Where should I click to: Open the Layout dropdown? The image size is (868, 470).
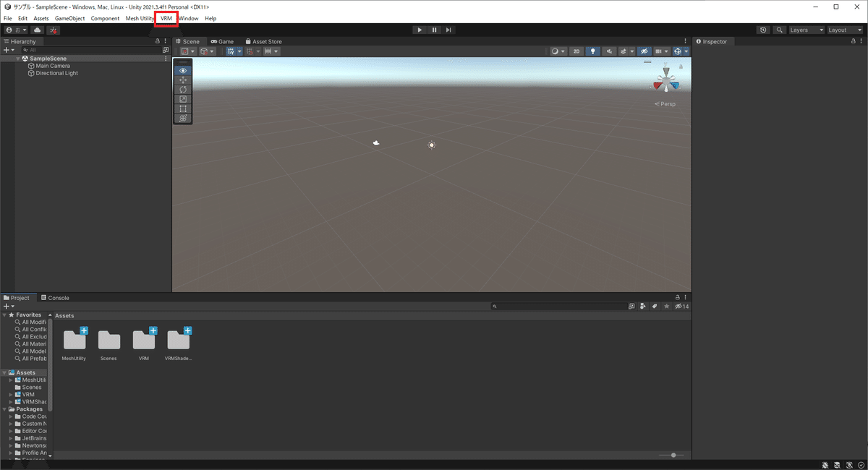[845, 30]
